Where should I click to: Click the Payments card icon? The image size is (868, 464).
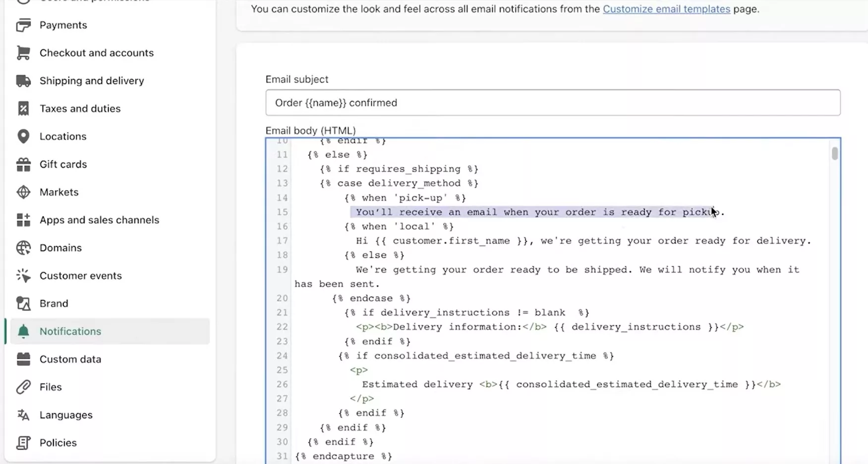(x=23, y=25)
